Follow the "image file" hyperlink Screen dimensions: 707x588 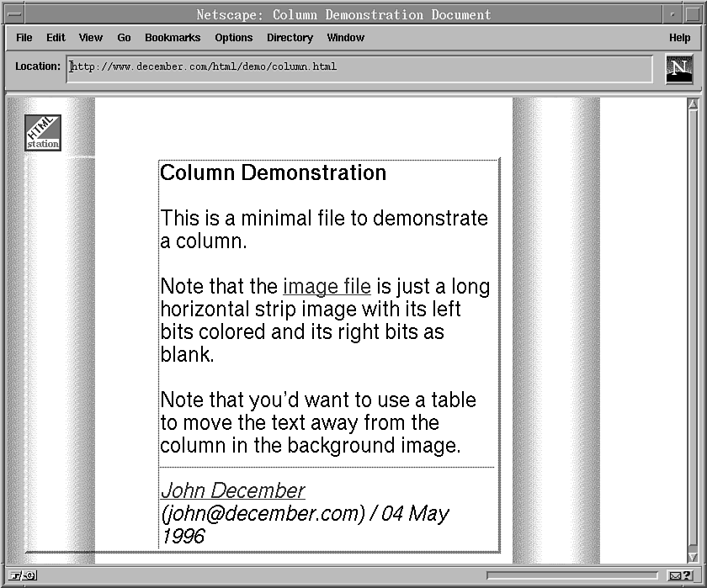click(x=327, y=287)
